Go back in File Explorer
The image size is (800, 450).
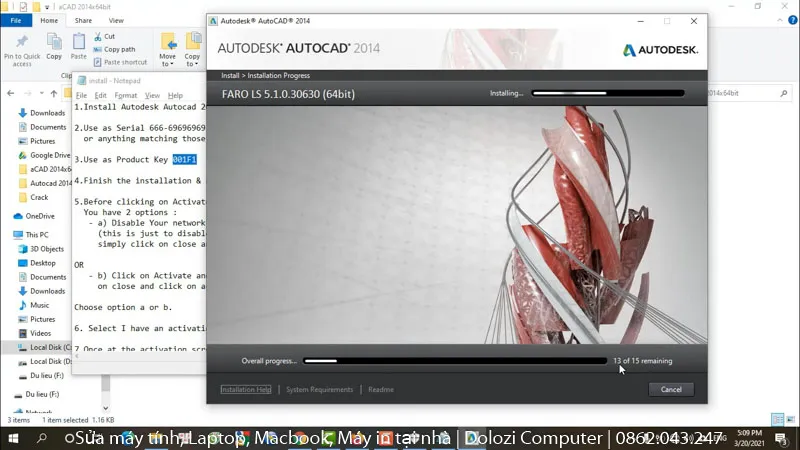point(11,93)
